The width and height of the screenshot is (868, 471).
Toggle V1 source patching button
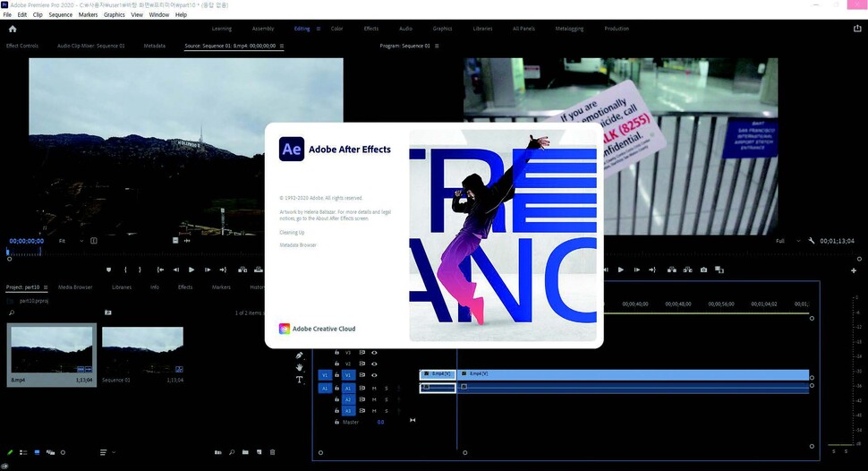tap(325, 375)
